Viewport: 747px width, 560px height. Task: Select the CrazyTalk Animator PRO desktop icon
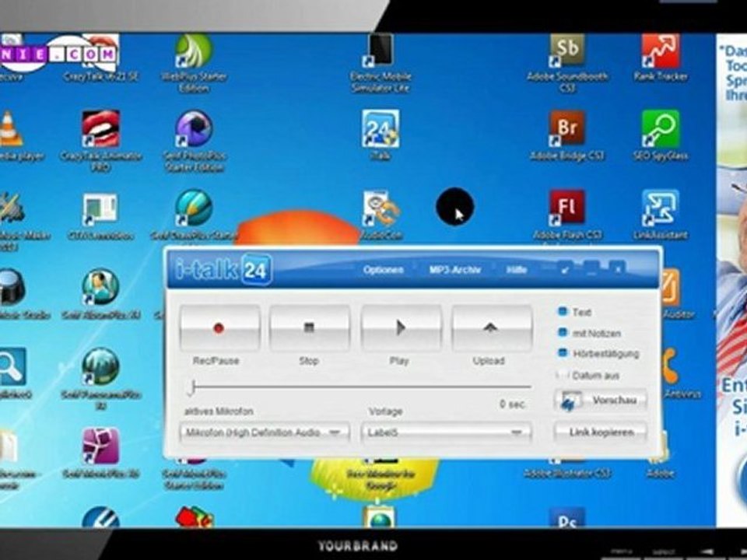click(100, 142)
